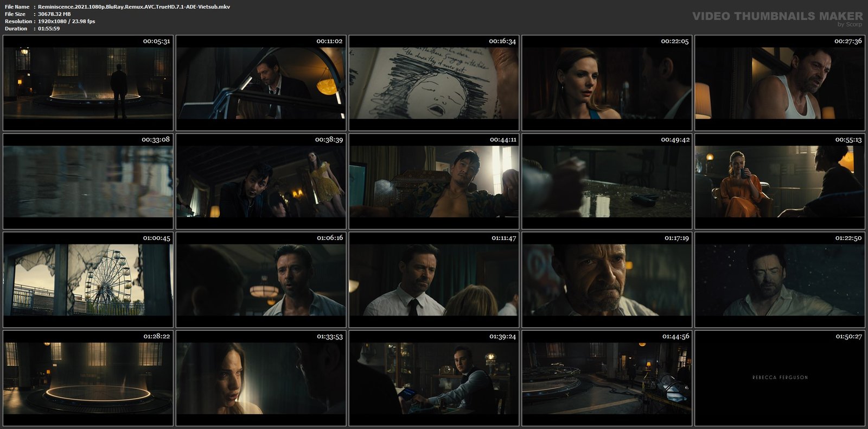Click the "File Name" label
Image resolution: width=868 pixels, height=429 pixels.
pyautogui.click(x=17, y=7)
